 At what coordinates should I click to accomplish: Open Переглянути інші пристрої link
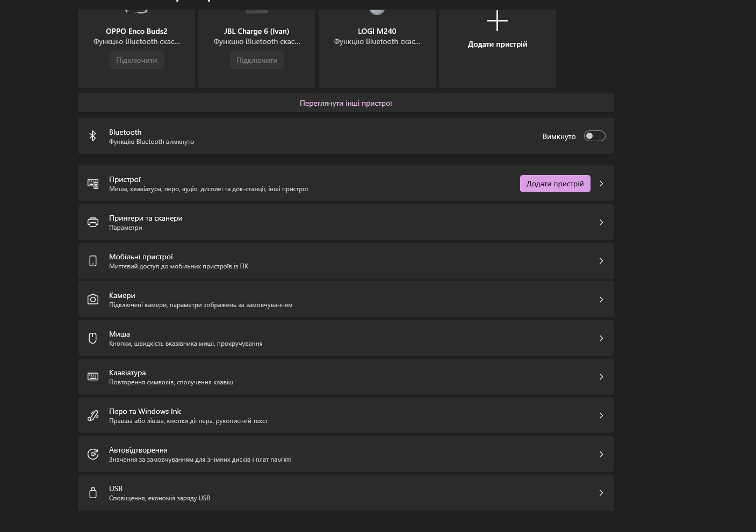[x=346, y=103]
